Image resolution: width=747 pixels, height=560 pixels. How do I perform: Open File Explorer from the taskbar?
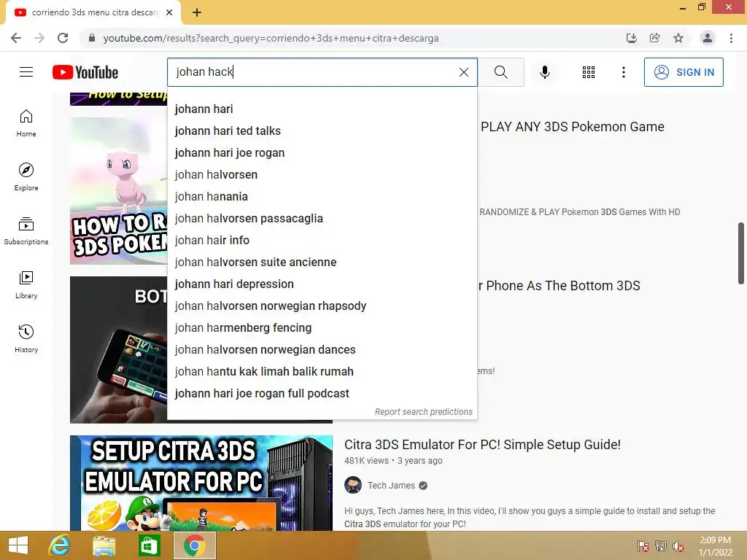(x=104, y=545)
